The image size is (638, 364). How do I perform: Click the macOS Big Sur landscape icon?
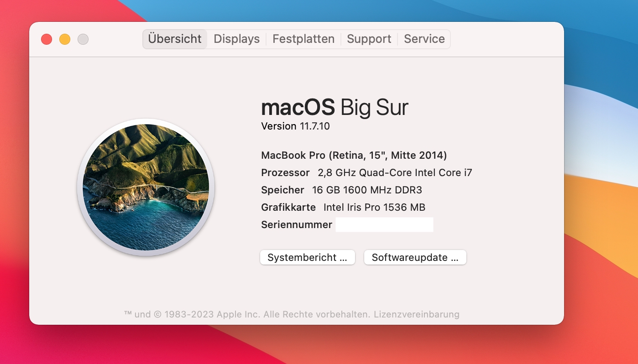coord(146,187)
